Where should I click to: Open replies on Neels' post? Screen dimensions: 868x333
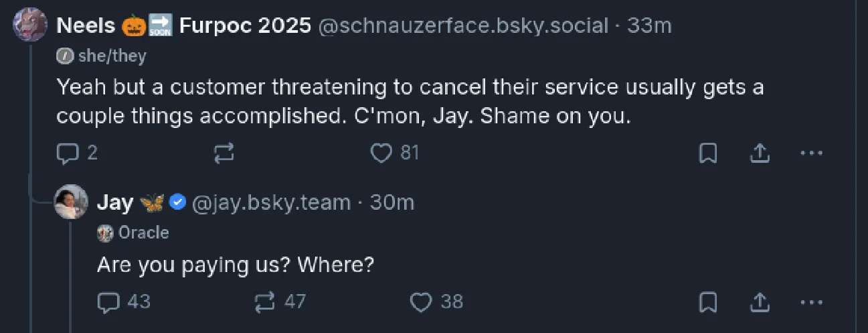[x=78, y=153]
